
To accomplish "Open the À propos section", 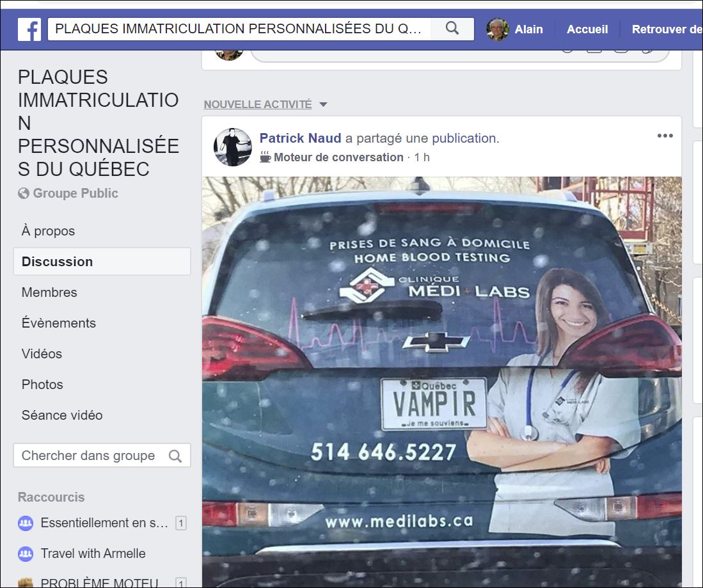I will pyautogui.click(x=48, y=231).
